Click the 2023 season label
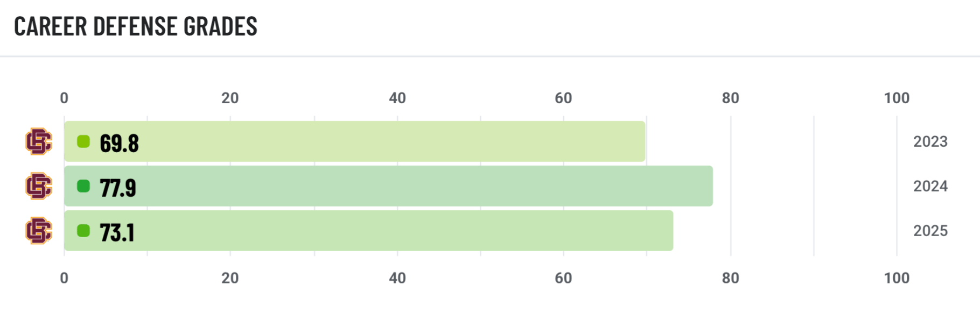This screenshot has width=980, height=313. [x=930, y=141]
